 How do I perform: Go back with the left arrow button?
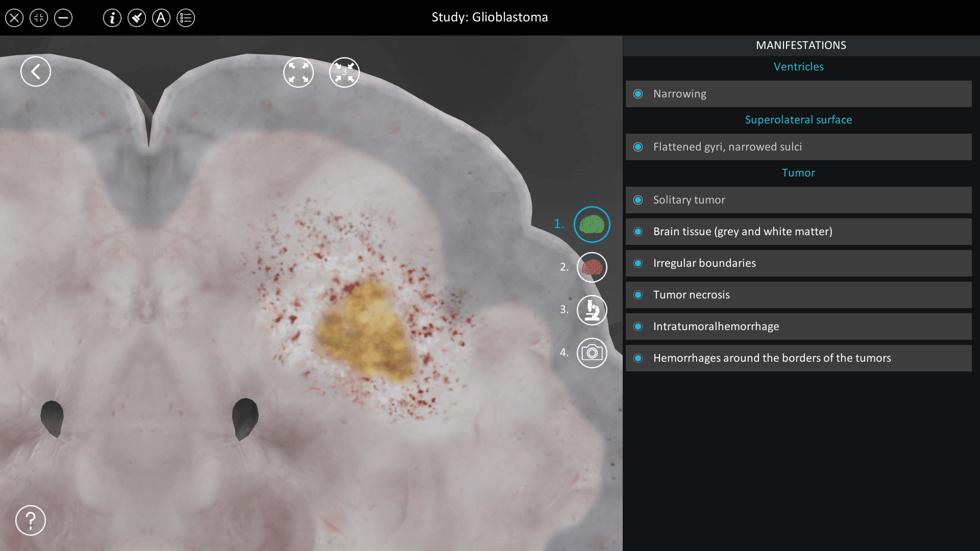click(x=36, y=71)
